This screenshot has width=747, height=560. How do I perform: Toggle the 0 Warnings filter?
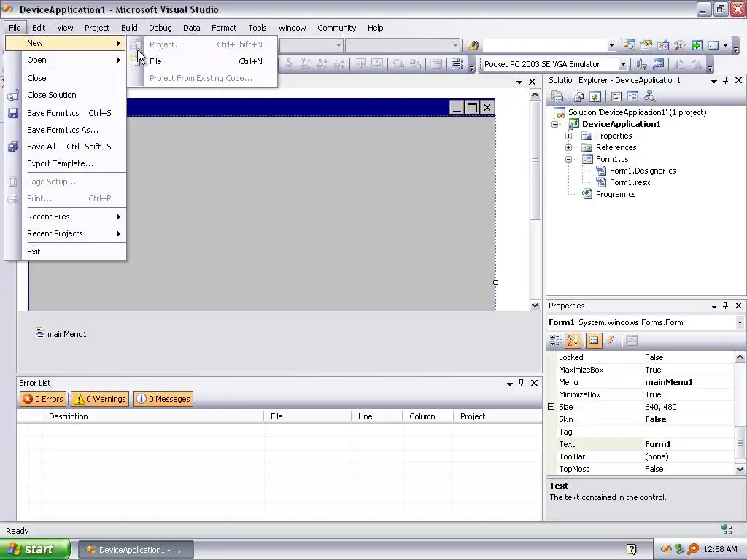(x=101, y=399)
